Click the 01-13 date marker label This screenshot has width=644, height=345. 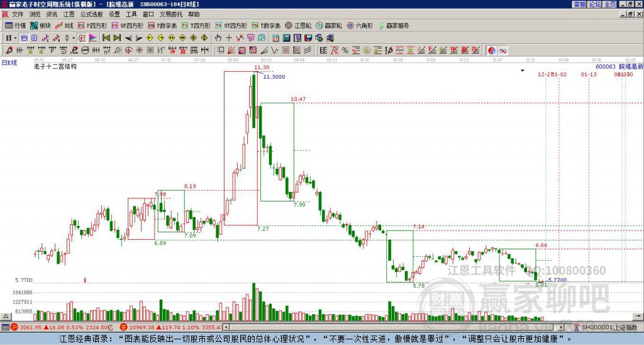click(x=589, y=74)
